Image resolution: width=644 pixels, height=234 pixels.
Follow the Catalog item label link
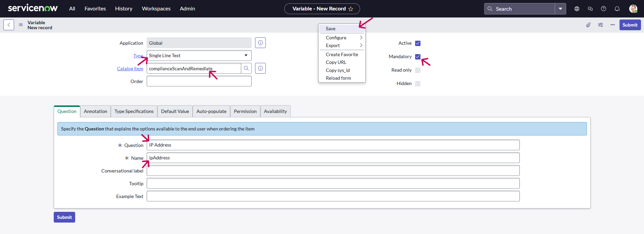pyautogui.click(x=130, y=69)
